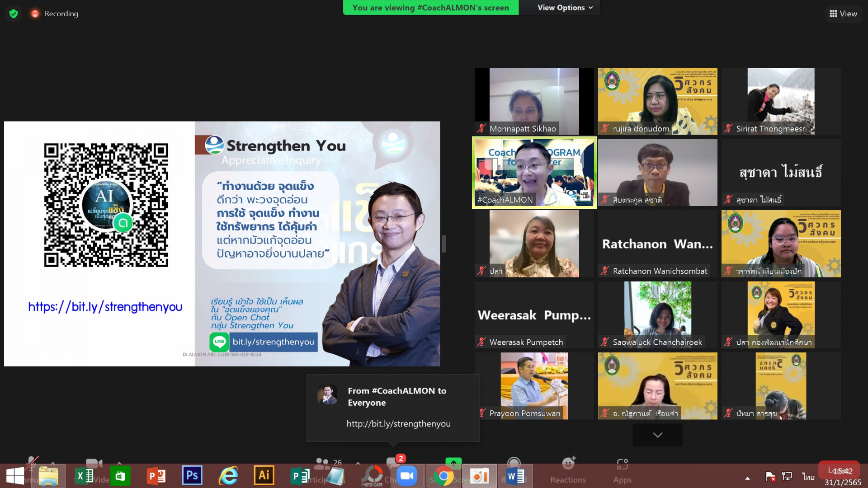Select Sirirat Thongmeesri's video tile
Image resolution: width=868 pixels, height=488 pixels.
[781, 101]
